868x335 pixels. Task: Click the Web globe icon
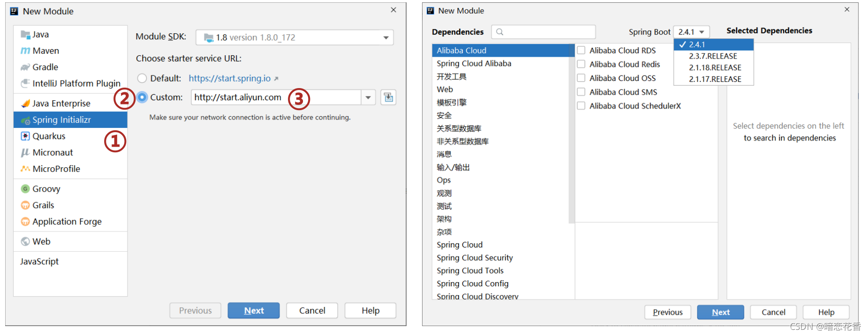point(25,241)
